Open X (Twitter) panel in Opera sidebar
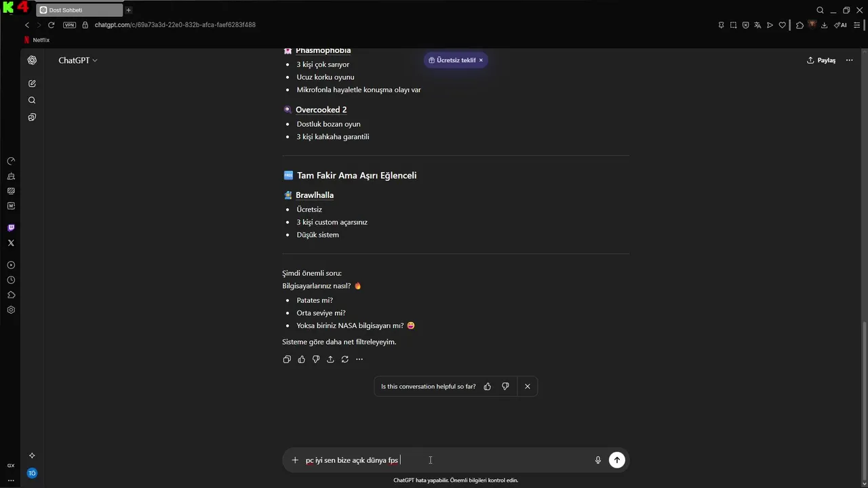 tap(11, 243)
